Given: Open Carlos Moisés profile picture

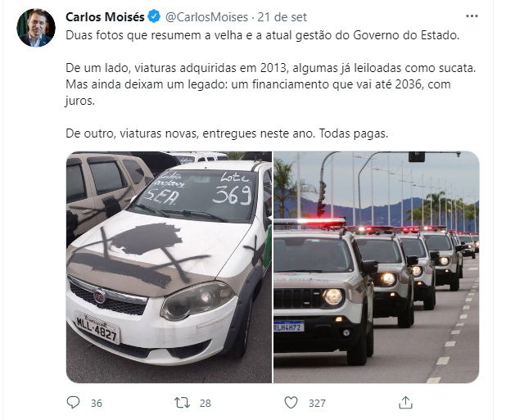Looking at the screenshot, I should pos(36,28).
